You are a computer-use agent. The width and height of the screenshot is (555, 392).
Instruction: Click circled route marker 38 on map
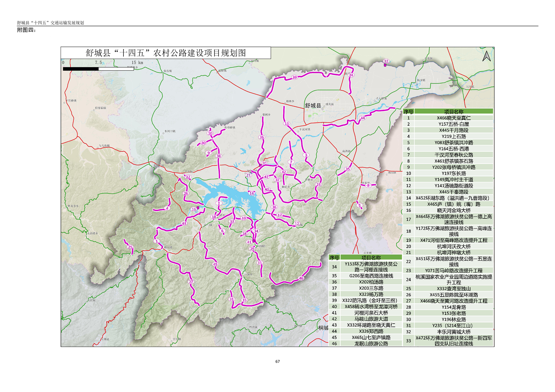point(219,156)
